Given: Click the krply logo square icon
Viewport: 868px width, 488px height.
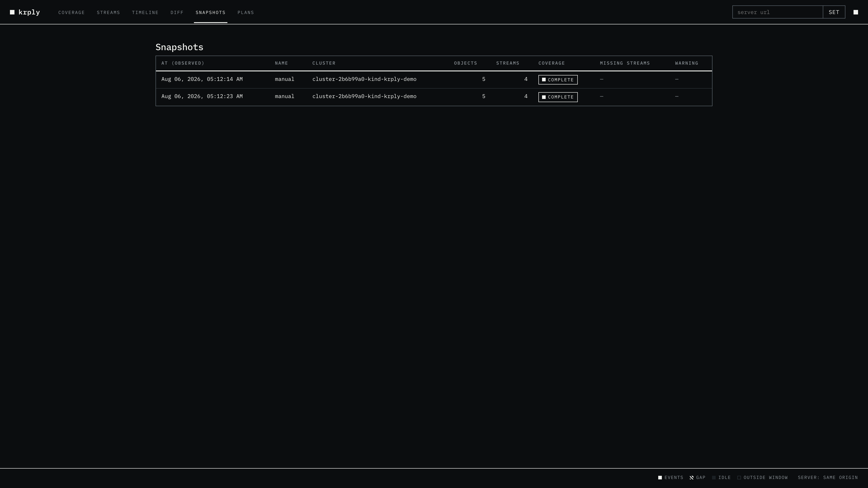Looking at the screenshot, I should coord(12,12).
